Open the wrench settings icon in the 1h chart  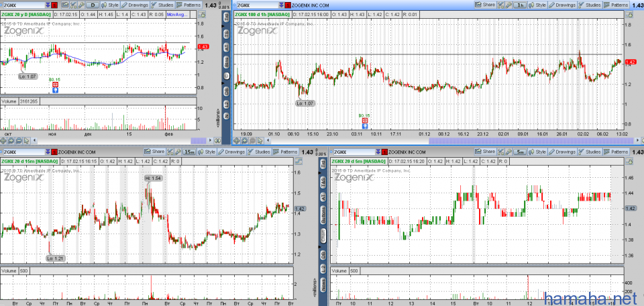pos(508,5)
